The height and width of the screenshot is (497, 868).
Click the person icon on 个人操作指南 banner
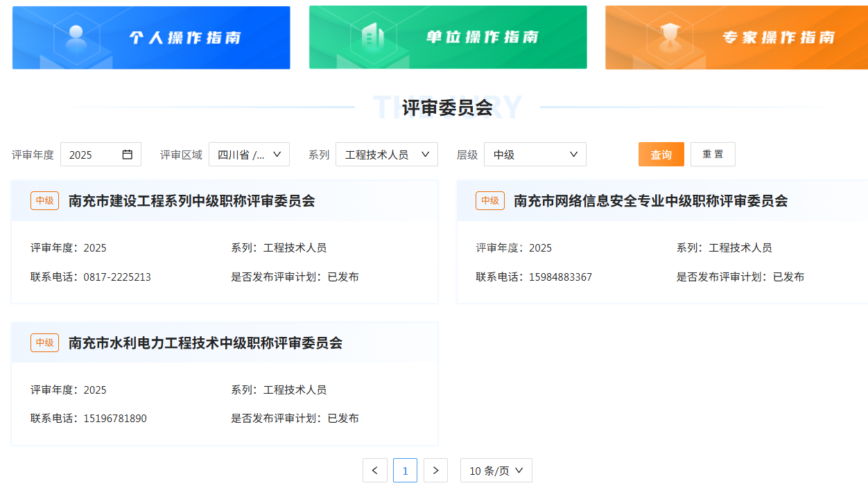point(76,36)
